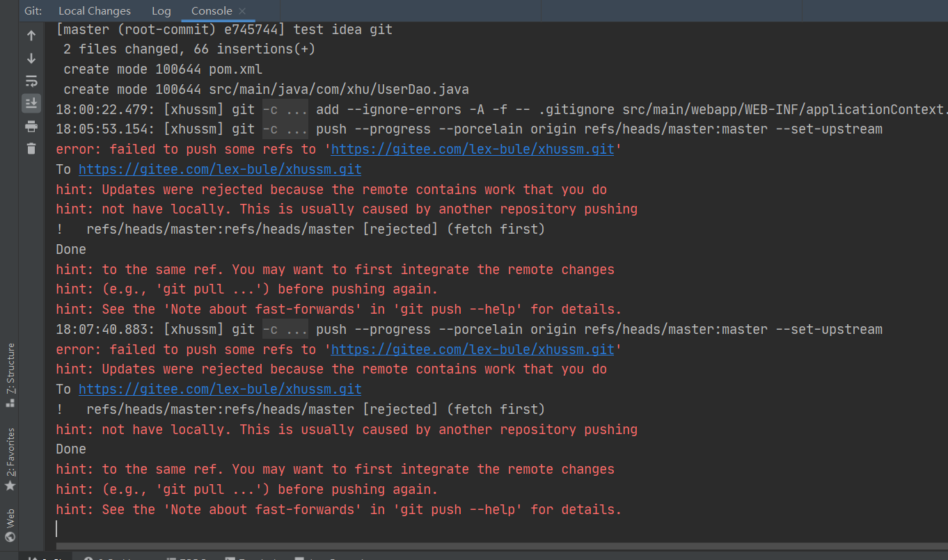Click 'create mode 100644 pom.xml' line
948x560 pixels.
[163, 70]
